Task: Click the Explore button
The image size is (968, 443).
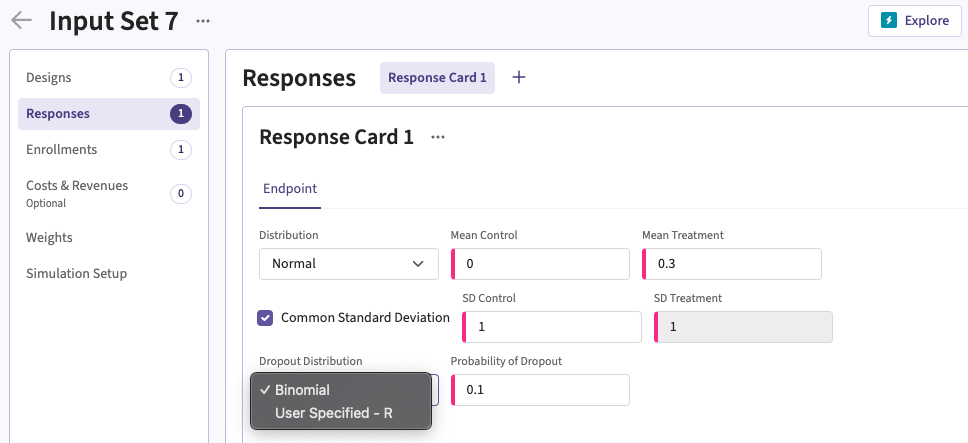Action: tap(914, 21)
